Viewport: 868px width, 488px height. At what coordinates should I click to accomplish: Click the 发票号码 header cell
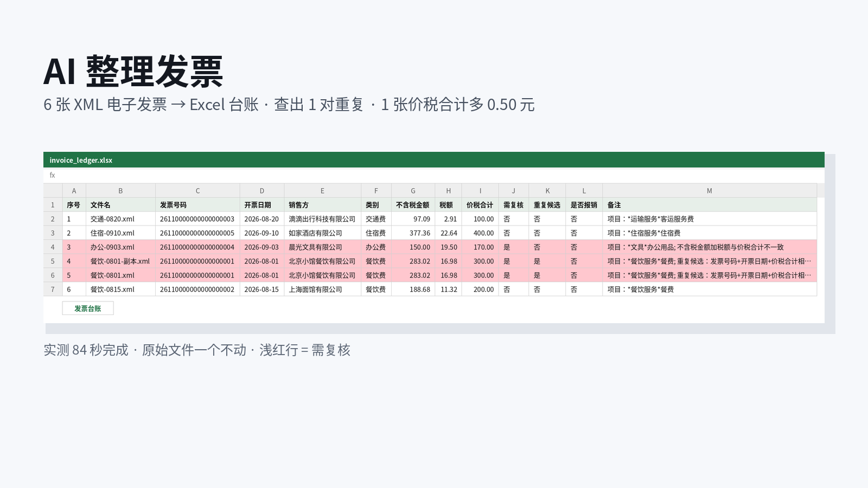tap(197, 205)
